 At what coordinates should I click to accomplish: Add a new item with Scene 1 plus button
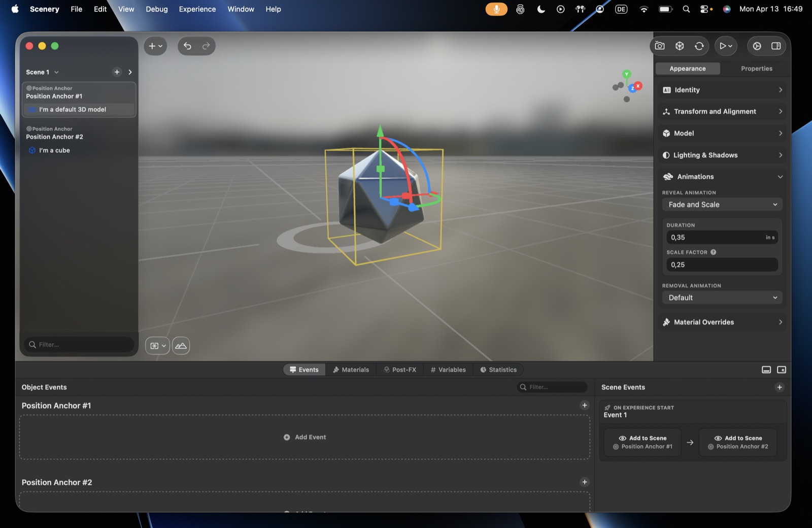pos(117,72)
